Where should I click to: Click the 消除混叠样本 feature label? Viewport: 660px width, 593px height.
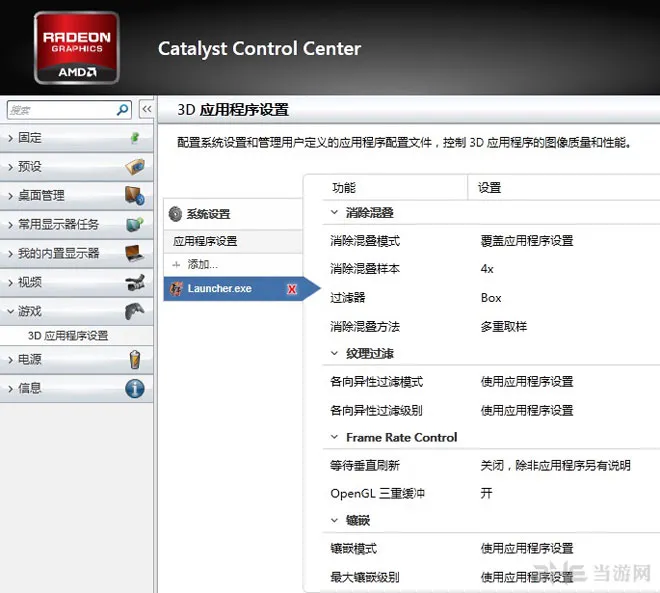tap(365, 269)
